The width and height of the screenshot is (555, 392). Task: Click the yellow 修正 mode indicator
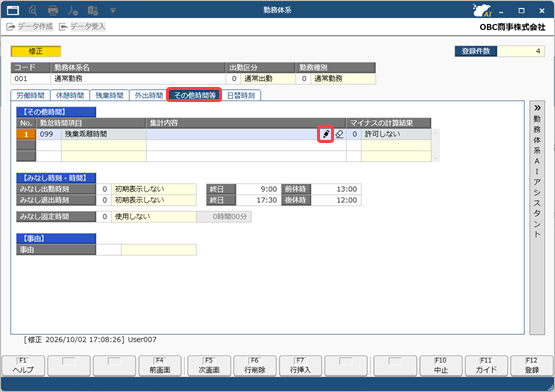tap(36, 51)
